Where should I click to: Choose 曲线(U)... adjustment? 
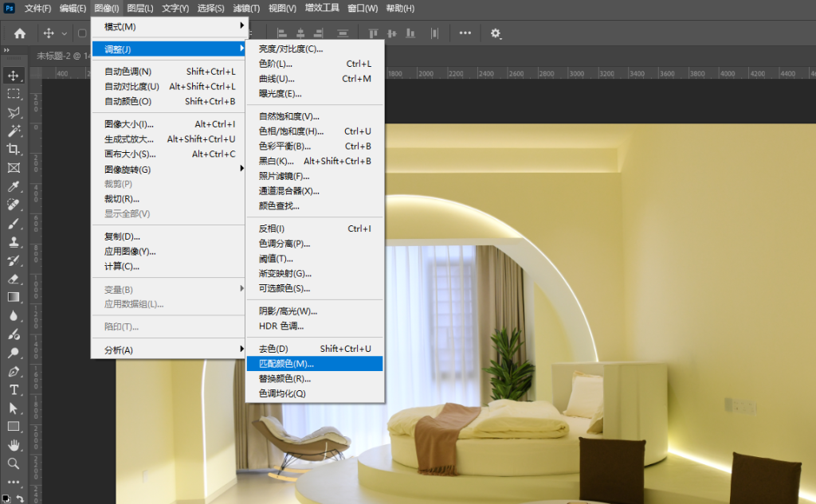[315, 79]
